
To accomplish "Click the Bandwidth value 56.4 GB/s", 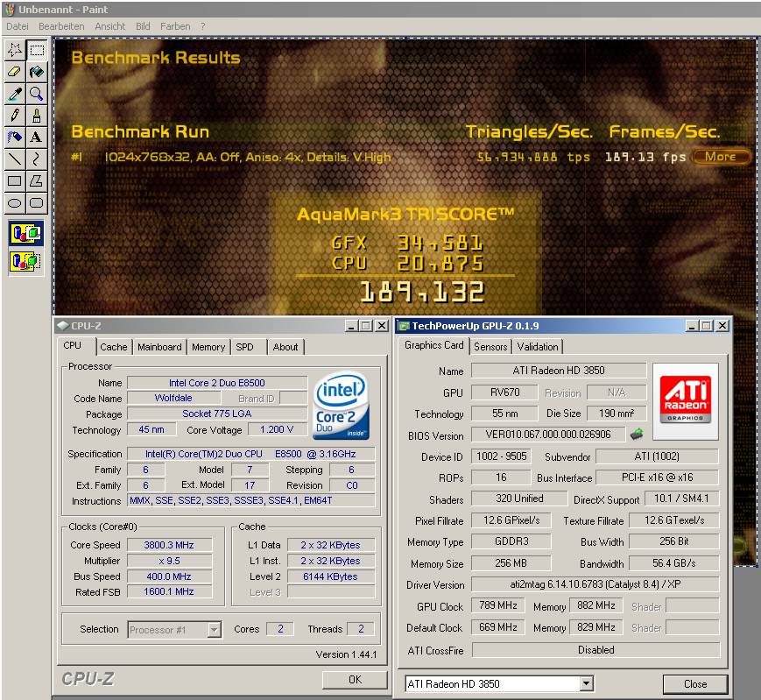I will (674, 563).
